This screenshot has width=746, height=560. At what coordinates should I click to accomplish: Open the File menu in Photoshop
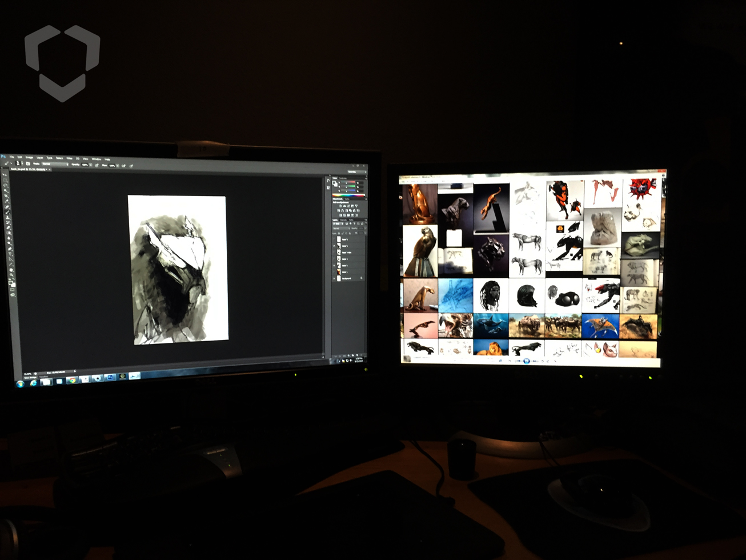pos(11,157)
